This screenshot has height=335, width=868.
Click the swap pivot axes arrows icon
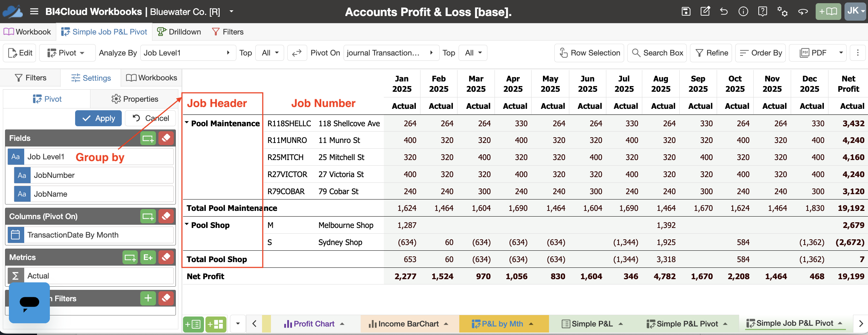[297, 53]
